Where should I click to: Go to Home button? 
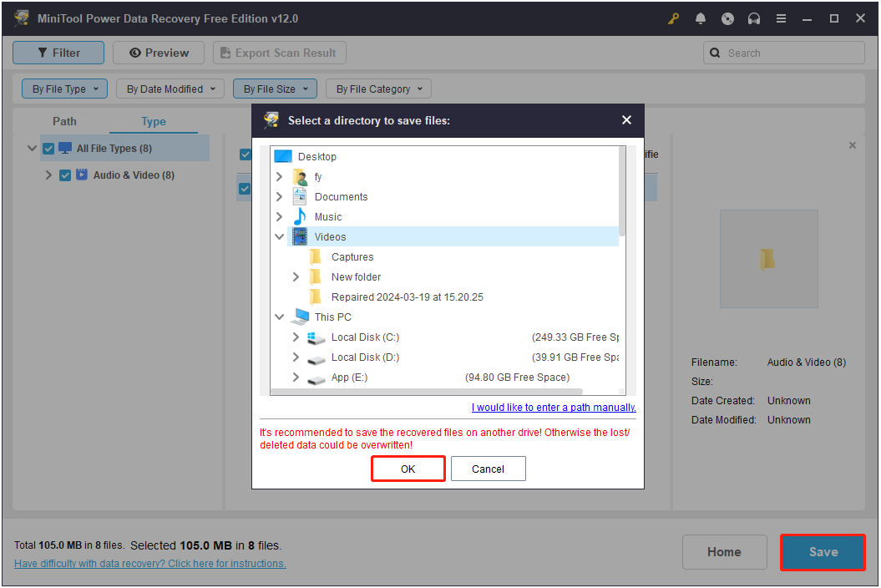click(x=724, y=552)
